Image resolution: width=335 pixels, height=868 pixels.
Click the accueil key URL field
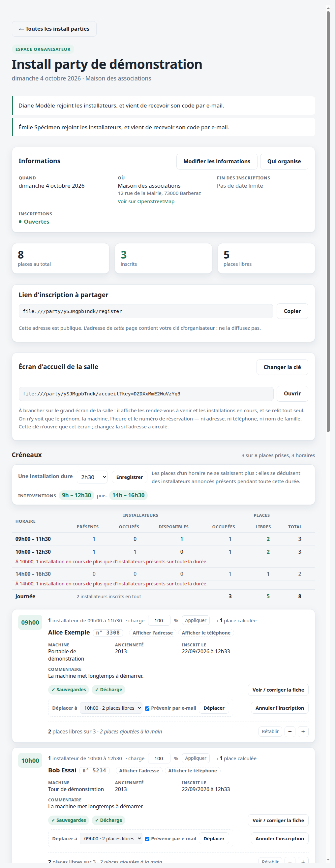(146, 394)
